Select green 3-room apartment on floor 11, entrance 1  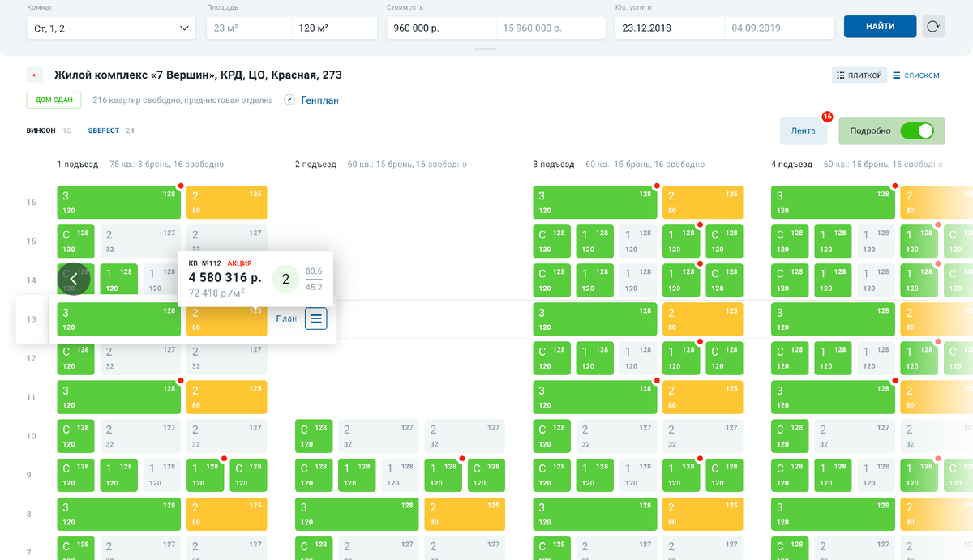(x=119, y=397)
